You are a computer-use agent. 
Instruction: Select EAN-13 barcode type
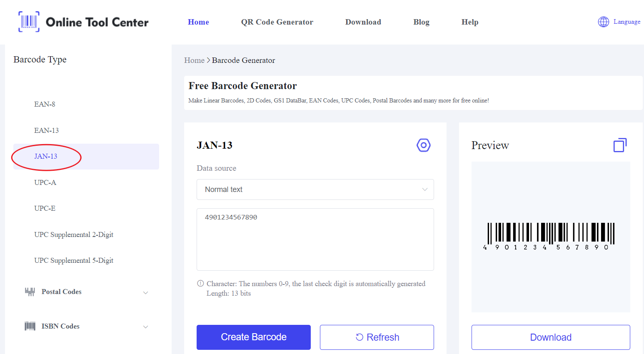46,130
